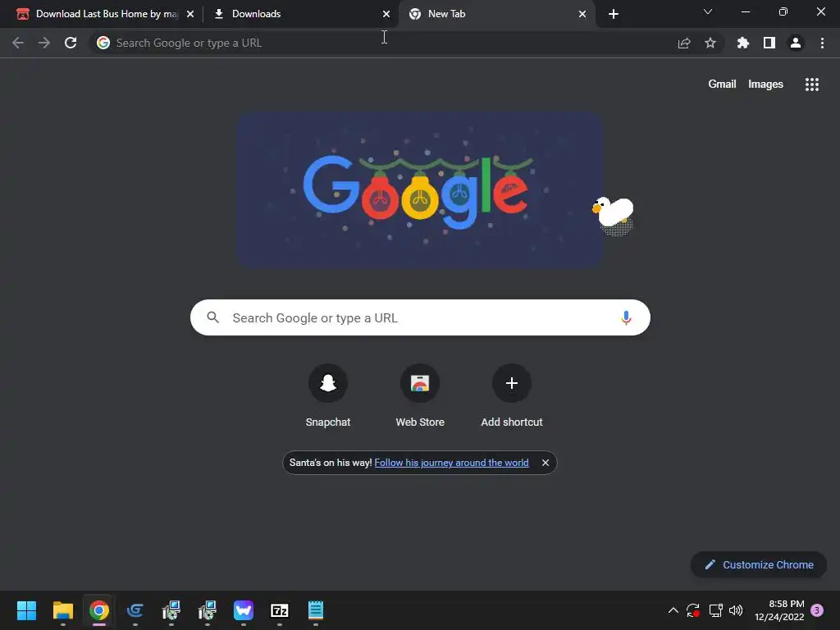Dismiss the Santa promo message

point(546,463)
